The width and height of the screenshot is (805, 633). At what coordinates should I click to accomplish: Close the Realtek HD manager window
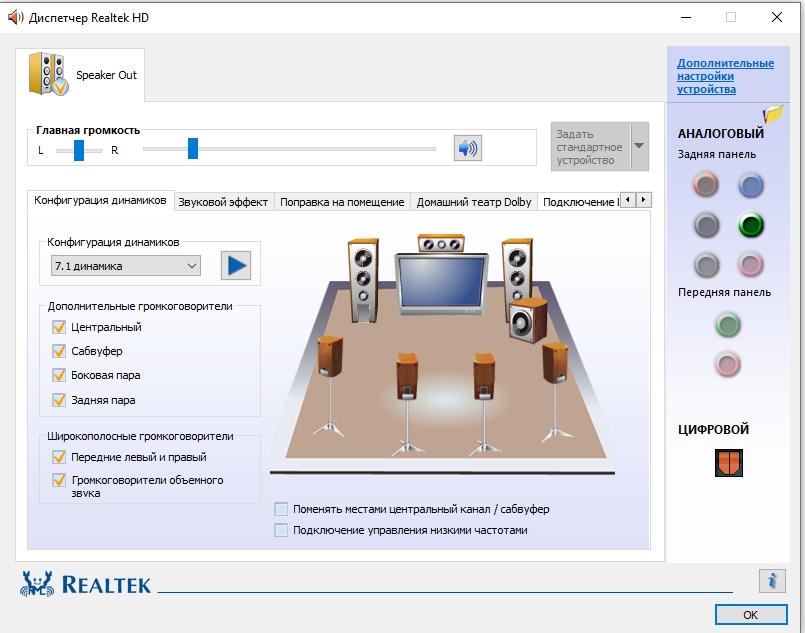tap(777, 17)
